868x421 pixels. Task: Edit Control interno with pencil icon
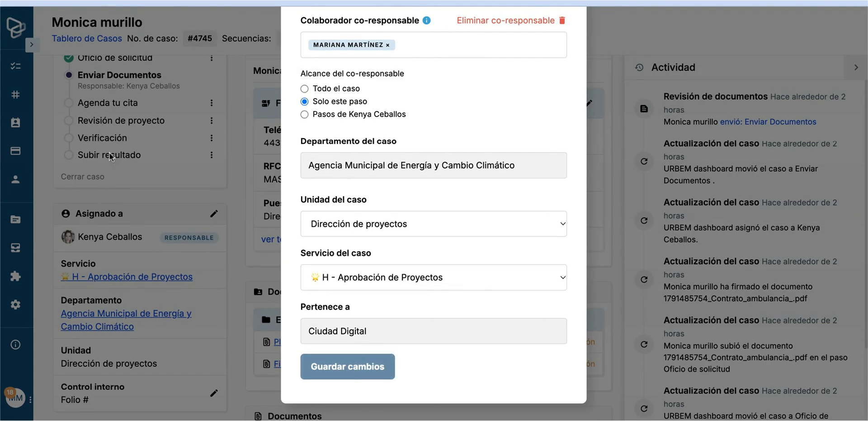pos(214,393)
